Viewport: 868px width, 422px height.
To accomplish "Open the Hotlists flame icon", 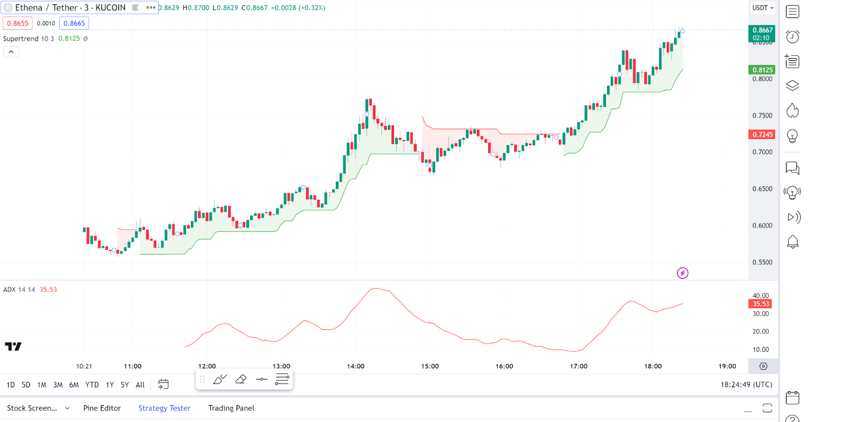I will [x=793, y=111].
